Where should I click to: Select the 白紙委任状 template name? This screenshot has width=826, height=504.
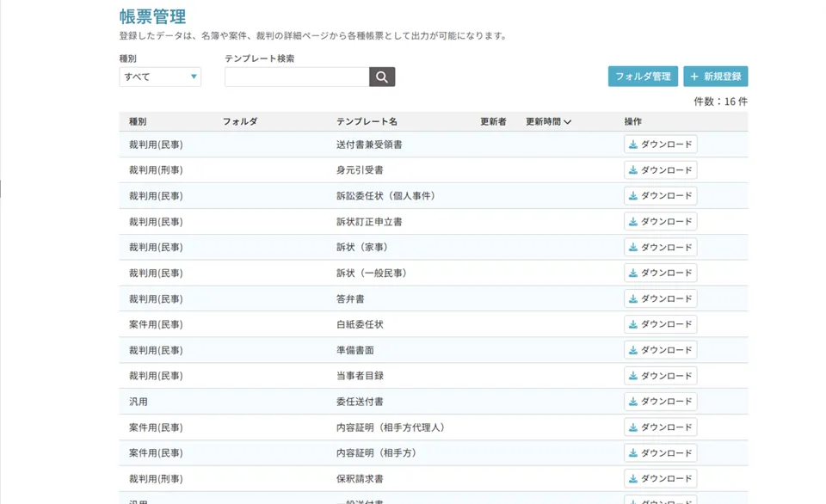pos(360,324)
